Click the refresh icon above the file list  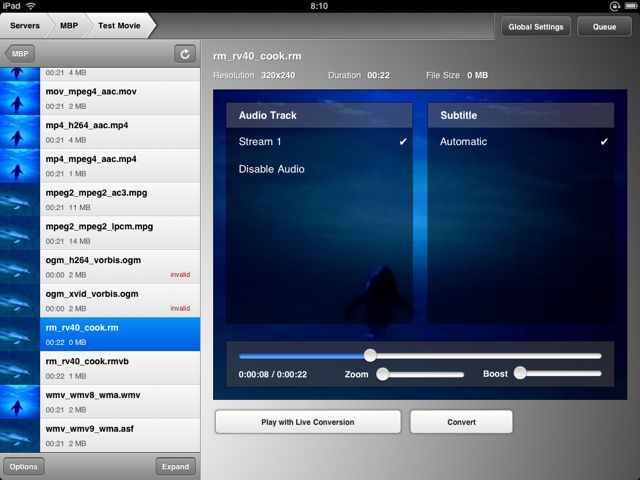click(x=185, y=54)
